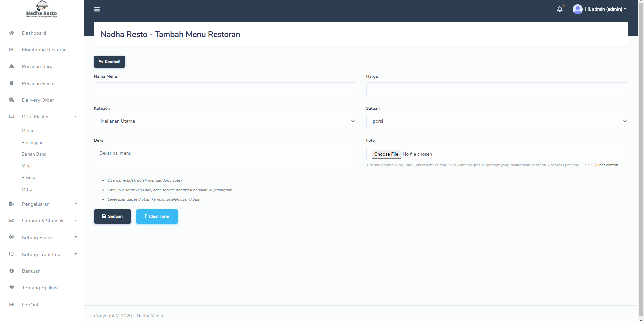Focus the Harga input field
Screen dimensions: 644x321
click(x=497, y=89)
